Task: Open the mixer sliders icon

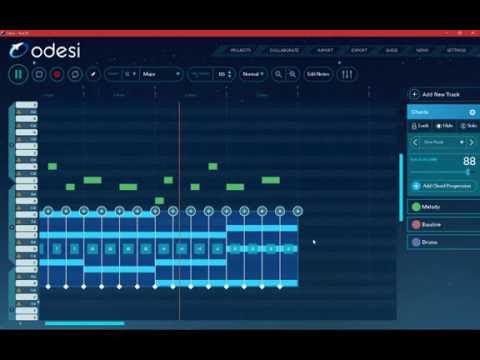Action: click(347, 74)
